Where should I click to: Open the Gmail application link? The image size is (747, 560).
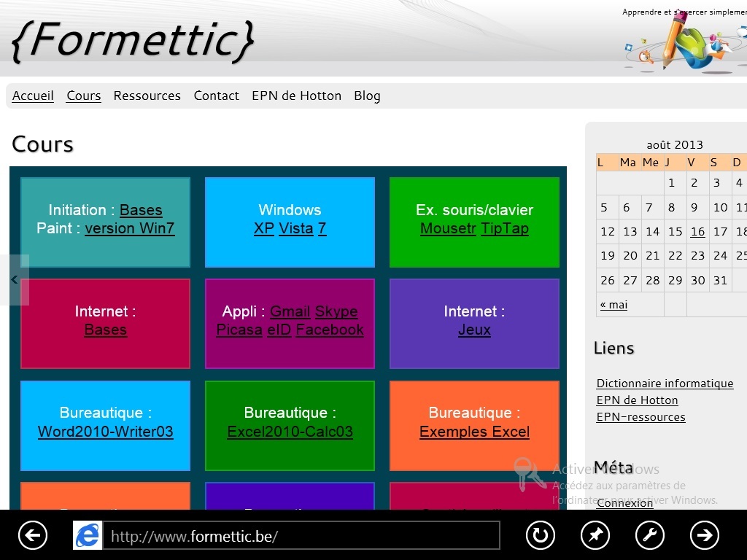click(290, 311)
